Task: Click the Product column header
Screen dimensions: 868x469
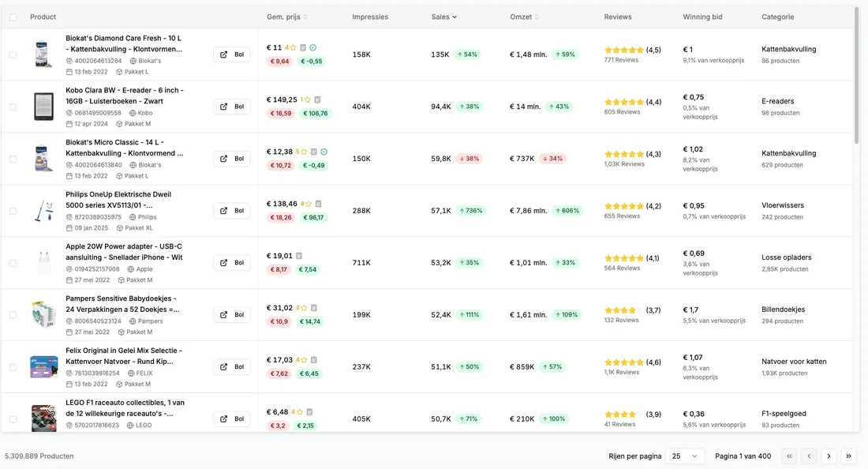Action: 43,17
